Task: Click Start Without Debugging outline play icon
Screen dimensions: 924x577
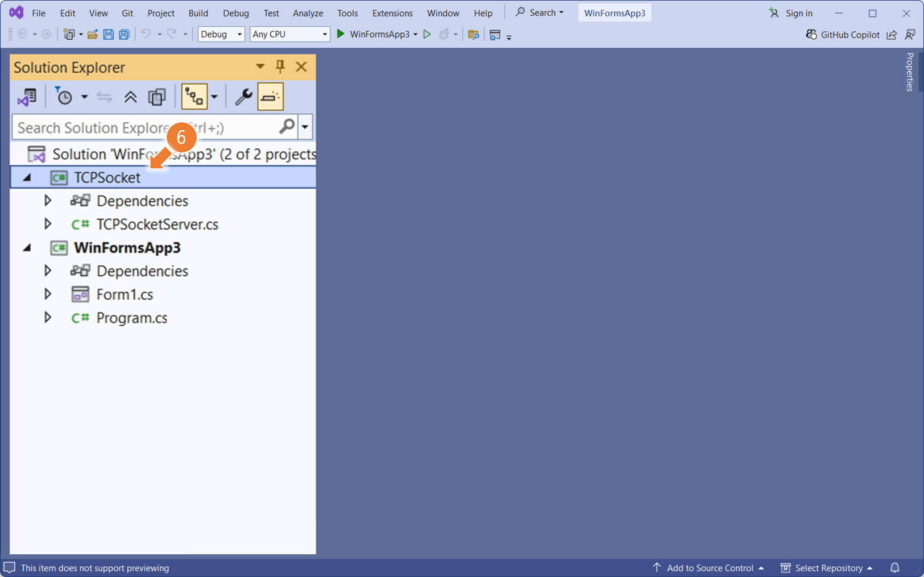Action: coord(427,34)
